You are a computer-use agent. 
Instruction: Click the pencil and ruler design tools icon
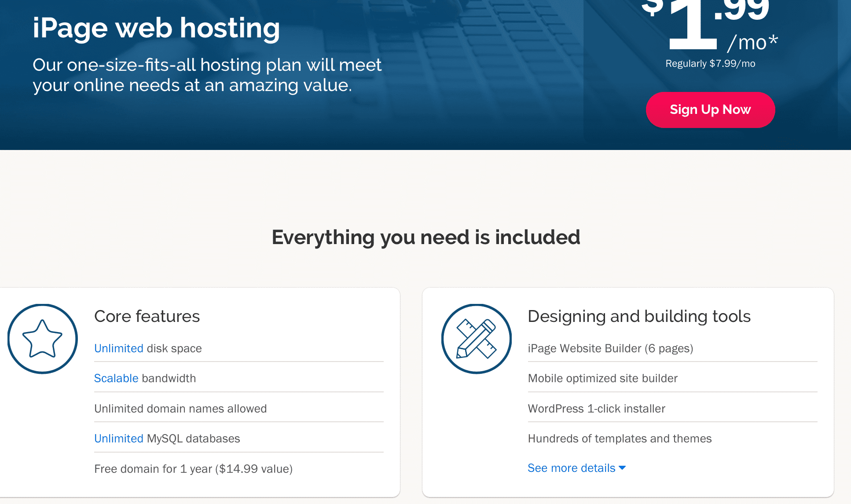477,339
